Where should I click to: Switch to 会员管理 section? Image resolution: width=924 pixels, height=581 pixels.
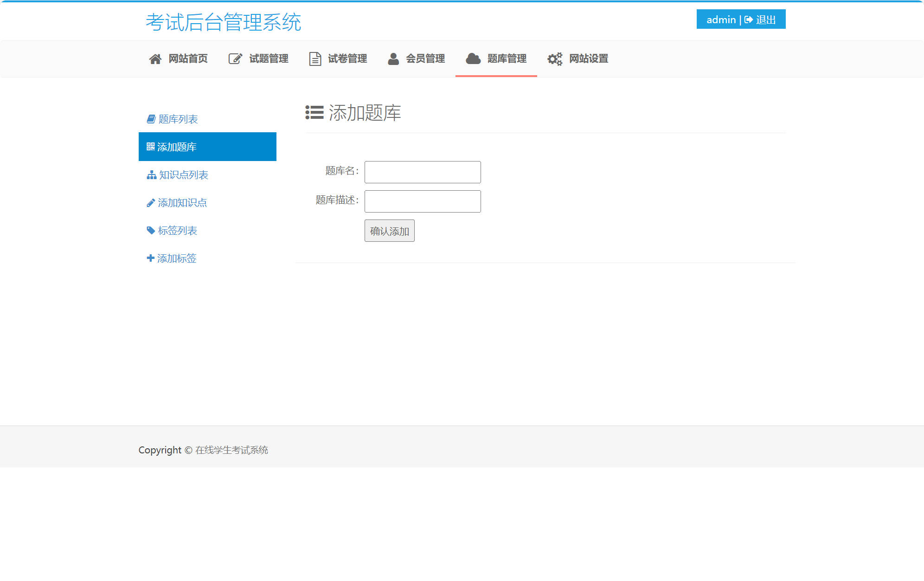426,58
